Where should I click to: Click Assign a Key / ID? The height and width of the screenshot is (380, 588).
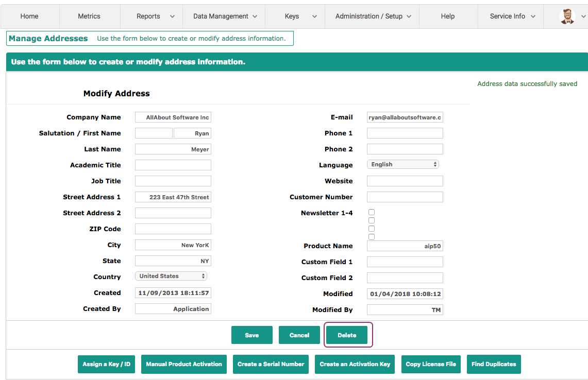point(106,364)
